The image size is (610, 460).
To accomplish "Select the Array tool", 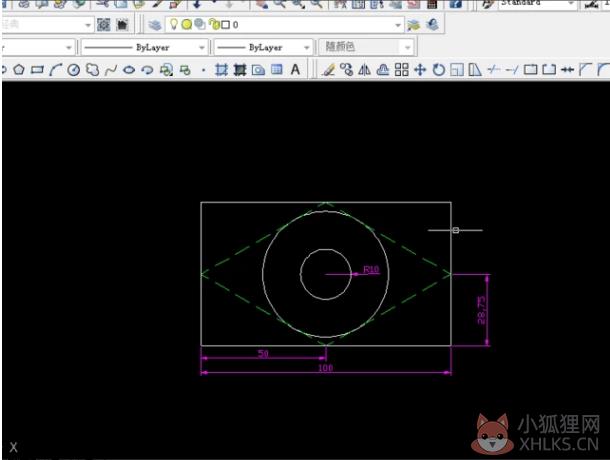I will (401, 70).
